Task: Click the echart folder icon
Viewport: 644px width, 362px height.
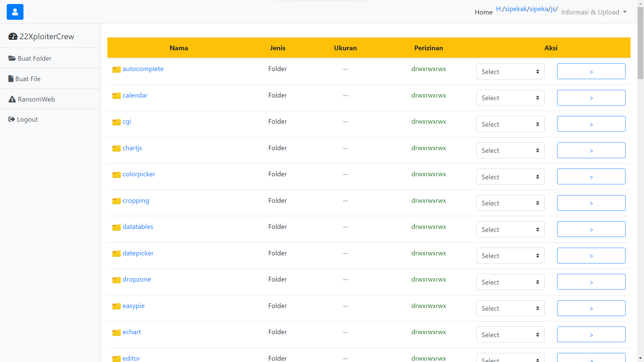Action: click(116, 333)
